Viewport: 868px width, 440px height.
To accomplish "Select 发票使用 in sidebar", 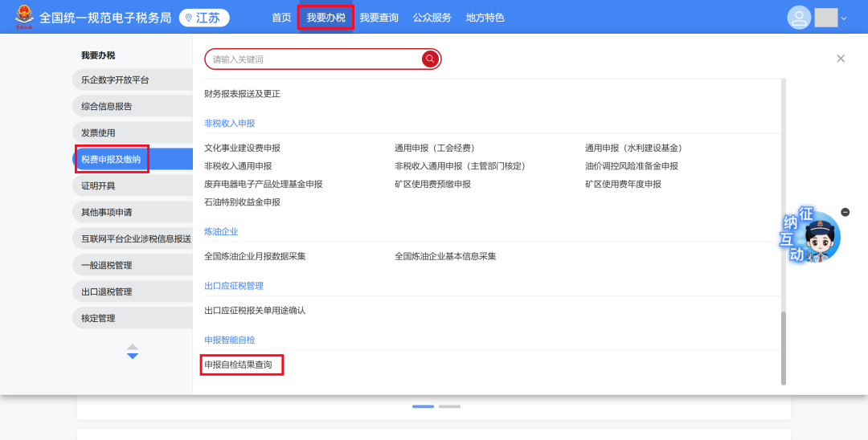I will point(99,132).
